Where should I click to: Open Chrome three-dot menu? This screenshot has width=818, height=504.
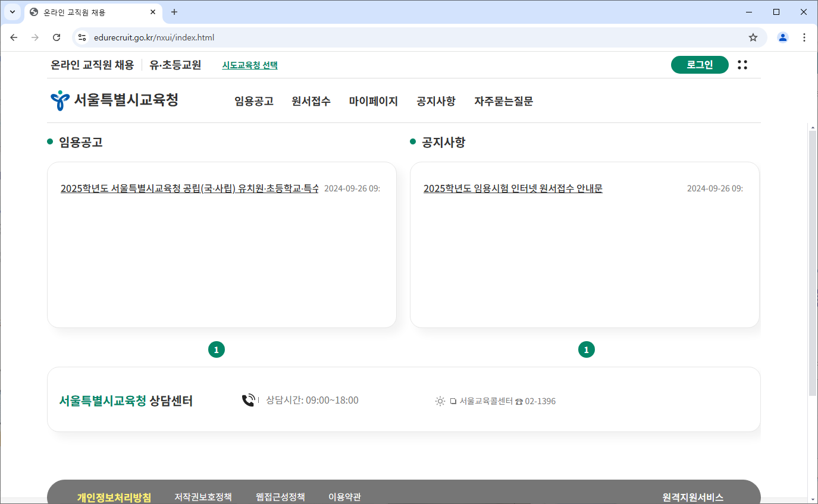pyautogui.click(x=804, y=37)
